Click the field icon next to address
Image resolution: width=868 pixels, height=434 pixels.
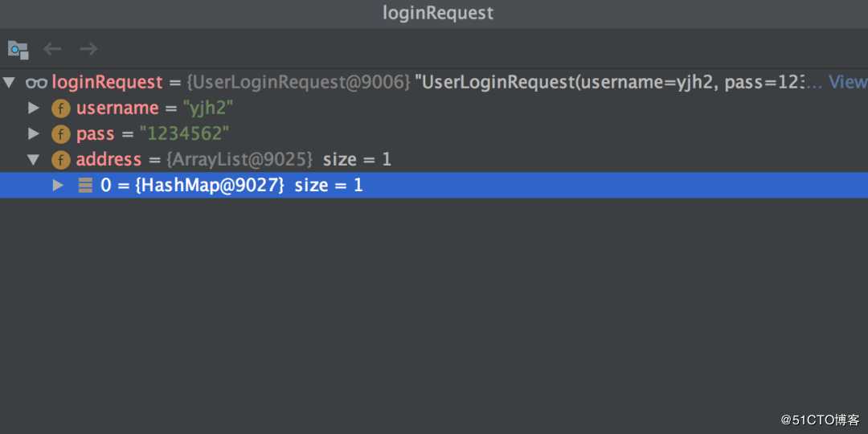(x=60, y=159)
